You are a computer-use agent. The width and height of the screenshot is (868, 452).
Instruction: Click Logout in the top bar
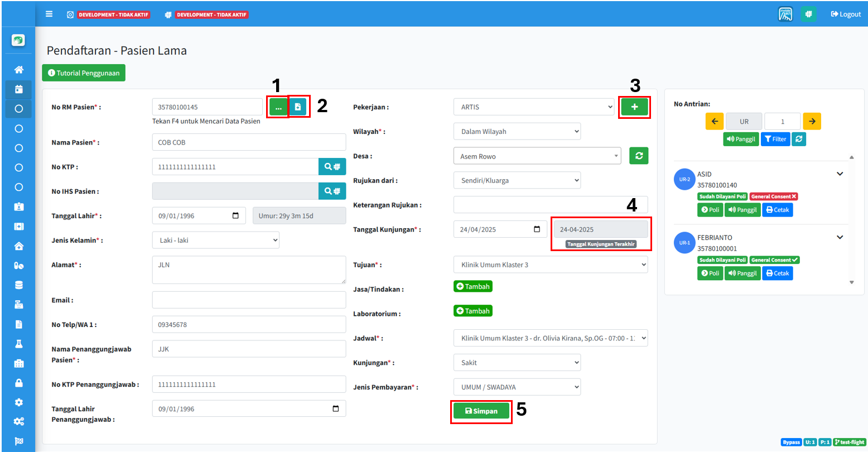point(846,14)
